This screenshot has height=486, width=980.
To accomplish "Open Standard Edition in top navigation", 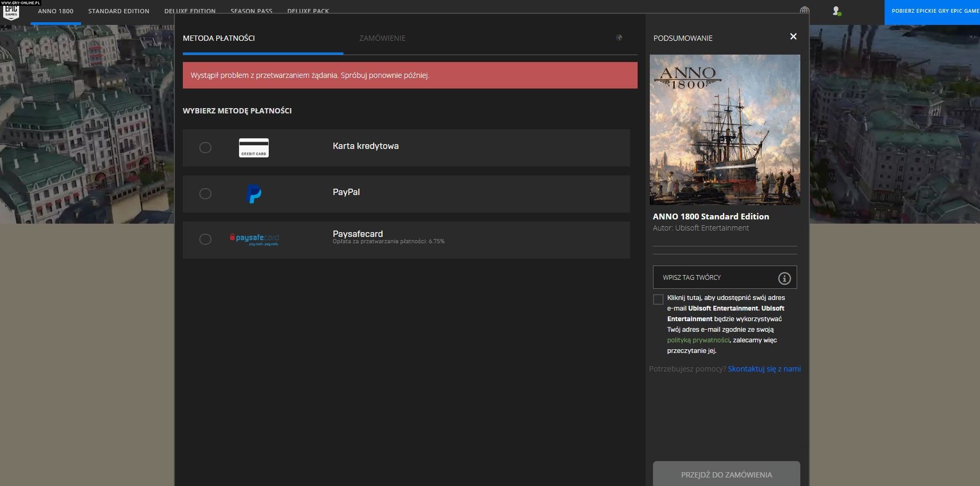I will 119,11.
